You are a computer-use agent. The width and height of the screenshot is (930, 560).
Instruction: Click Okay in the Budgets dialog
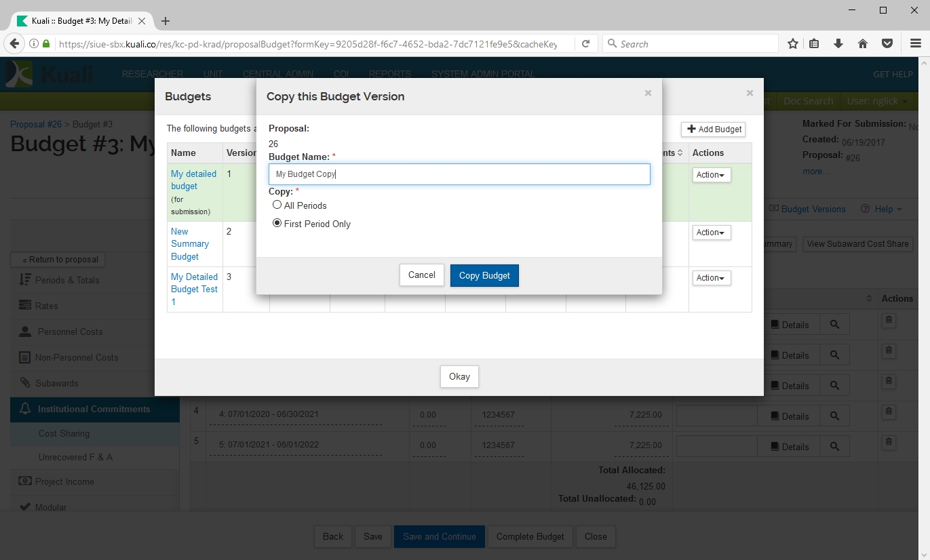(459, 377)
